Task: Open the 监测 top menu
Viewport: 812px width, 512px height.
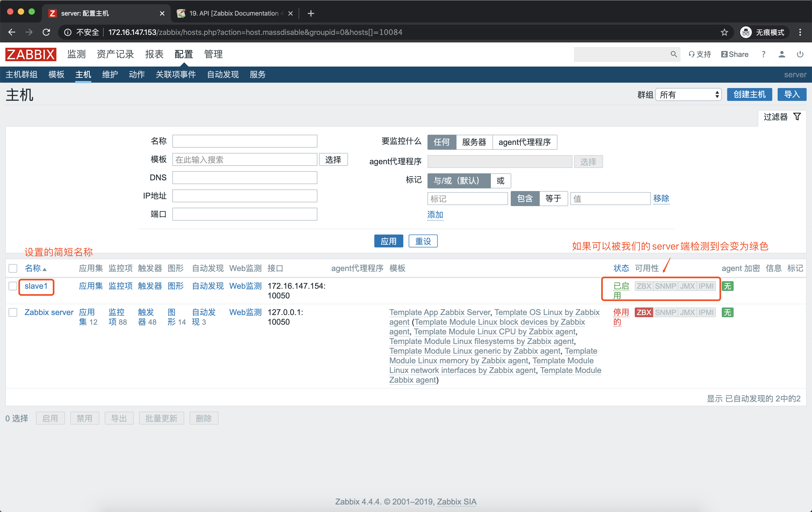Action: click(x=77, y=54)
